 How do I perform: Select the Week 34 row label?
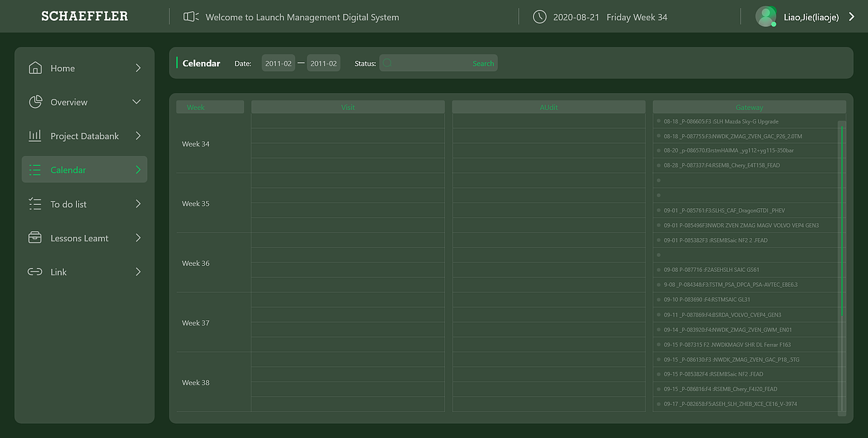196,144
